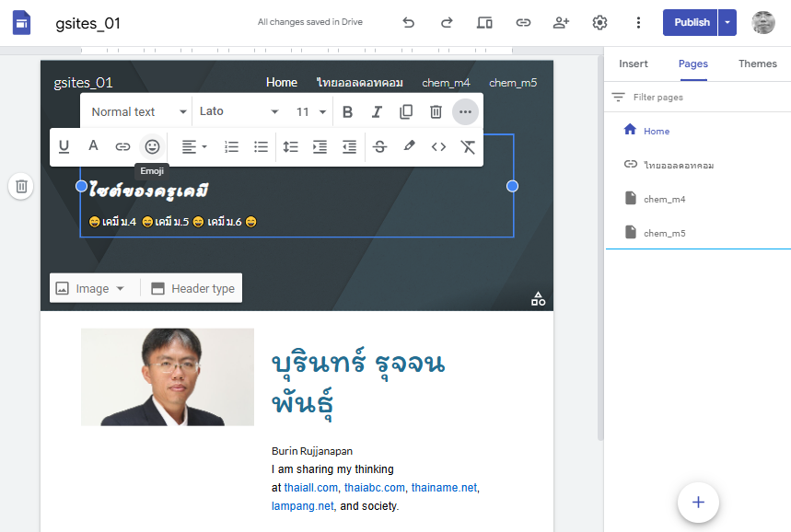
Task: Preview the site on different devices
Action: tap(484, 23)
